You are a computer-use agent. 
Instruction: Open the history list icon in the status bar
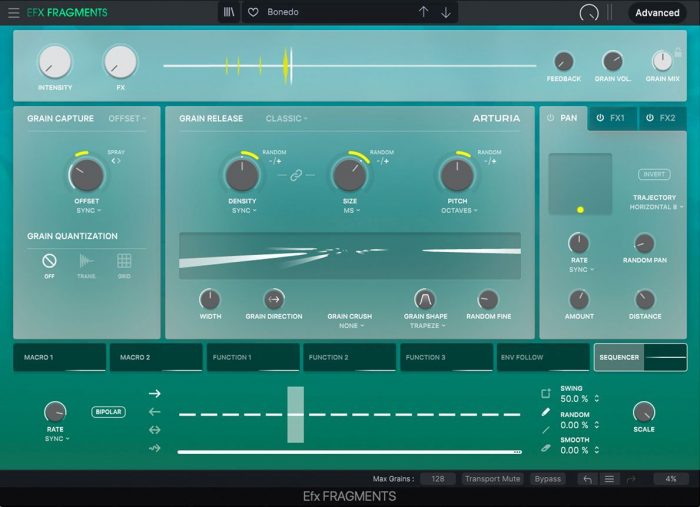[609, 479]
